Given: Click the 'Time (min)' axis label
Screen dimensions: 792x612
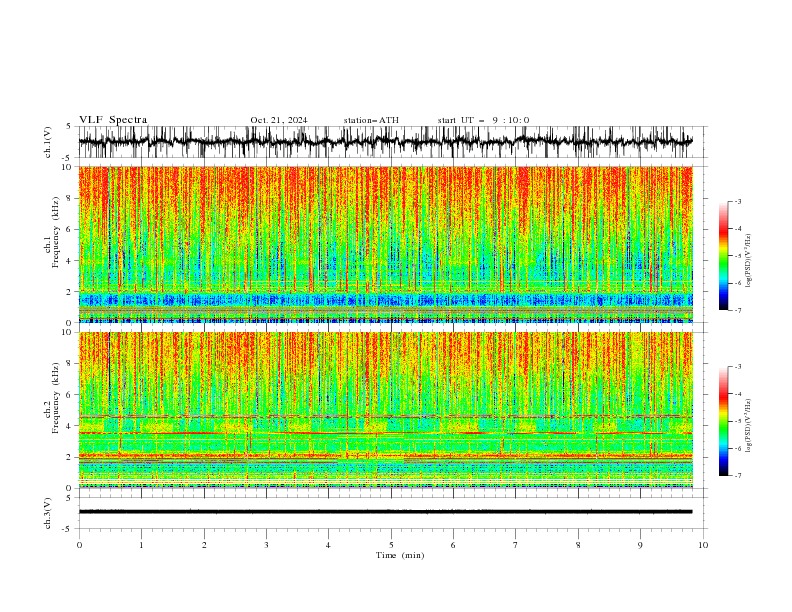Looking at the screenshot, I should 400,555.
